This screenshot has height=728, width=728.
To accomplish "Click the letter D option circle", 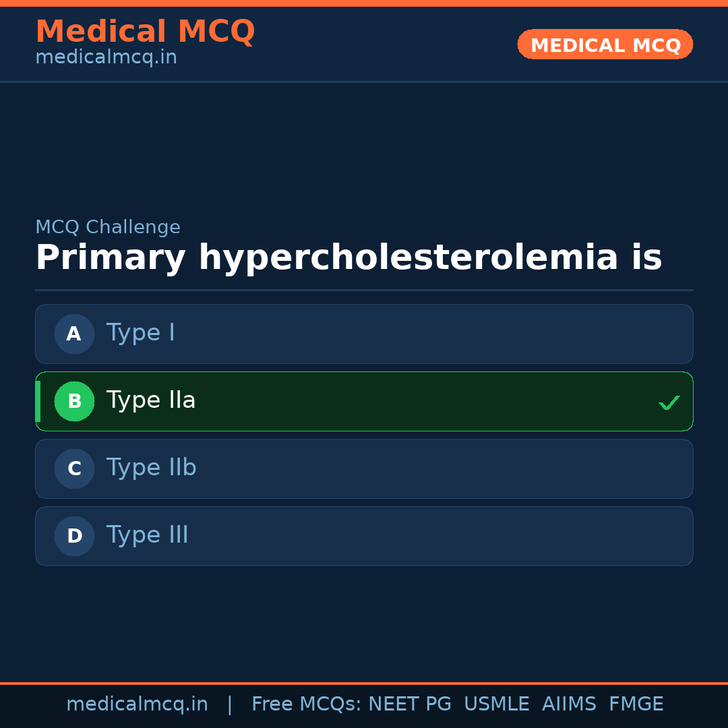I will click(74, 536).
